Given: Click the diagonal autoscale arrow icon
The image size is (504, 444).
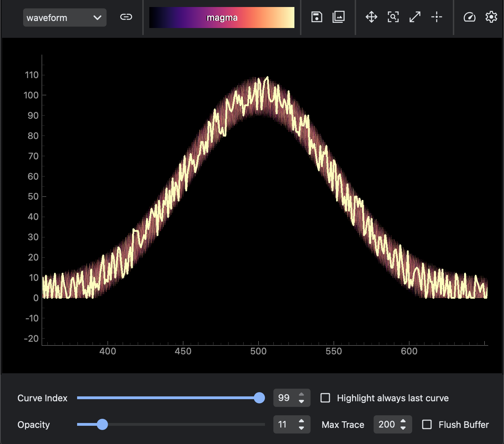Looking at the screenshot, I should (x=415, y=17).
